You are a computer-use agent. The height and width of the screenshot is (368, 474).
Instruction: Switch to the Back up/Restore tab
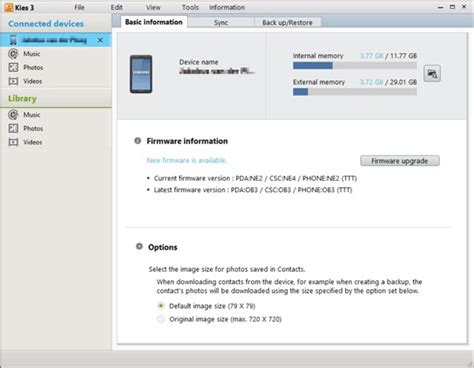click(287, 22)
